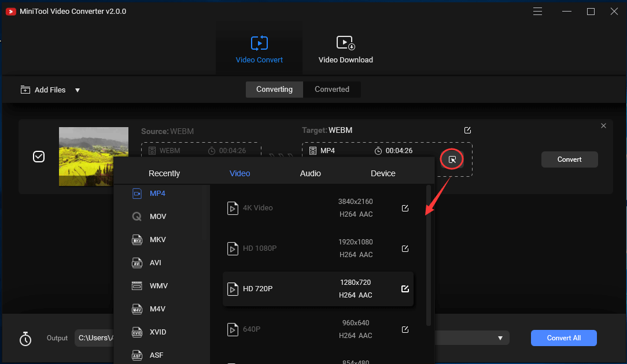
Task: Click the Video Download icon
Action: [345, 42]
